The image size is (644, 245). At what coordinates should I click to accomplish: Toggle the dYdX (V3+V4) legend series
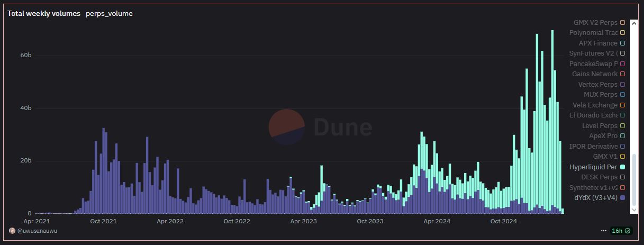point(596,198)
